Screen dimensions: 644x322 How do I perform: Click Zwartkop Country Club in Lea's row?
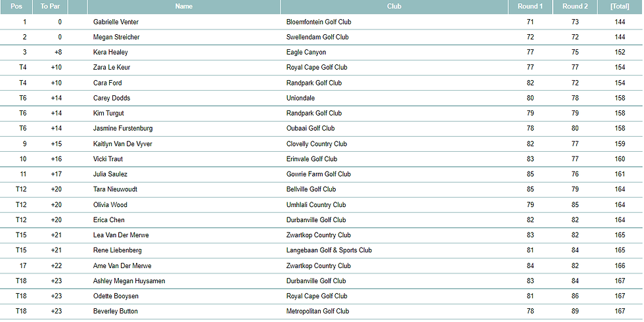pos(319,235)
